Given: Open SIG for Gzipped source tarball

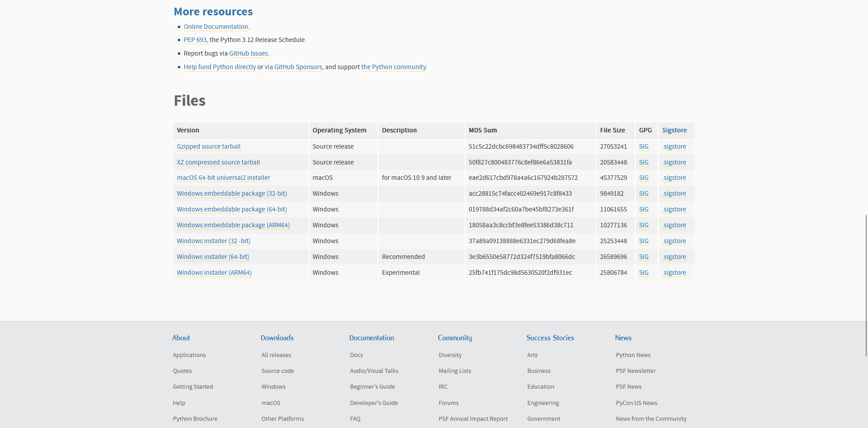Looking at the screenshot, I should tap(644, 146).
